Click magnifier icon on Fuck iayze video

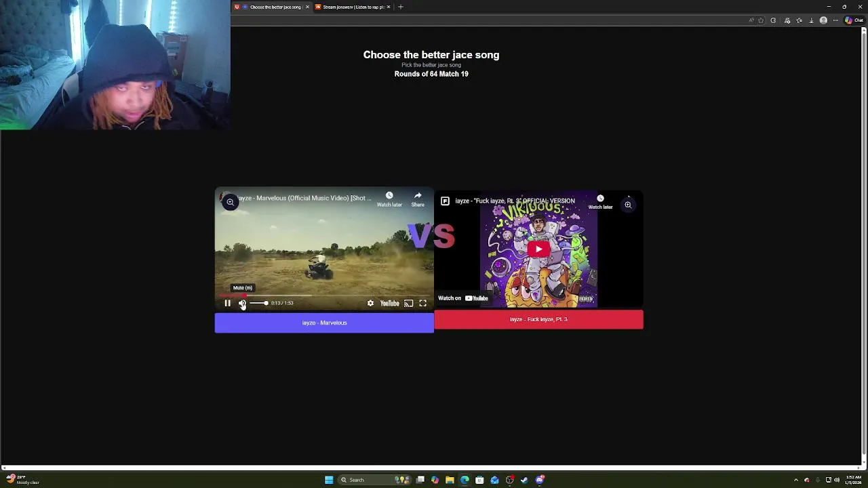[628, 205]
